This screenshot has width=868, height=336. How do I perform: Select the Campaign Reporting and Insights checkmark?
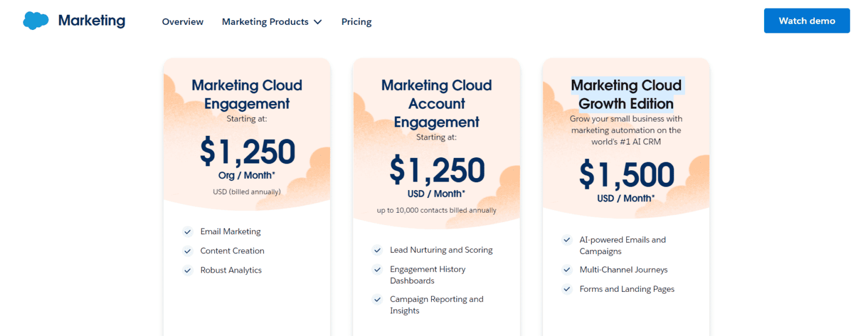[377, 299]
